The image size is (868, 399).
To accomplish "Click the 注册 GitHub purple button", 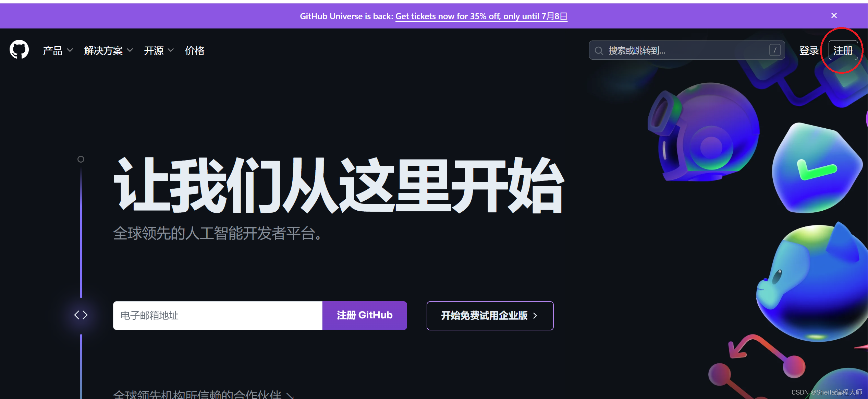I will tap(364, 315).
